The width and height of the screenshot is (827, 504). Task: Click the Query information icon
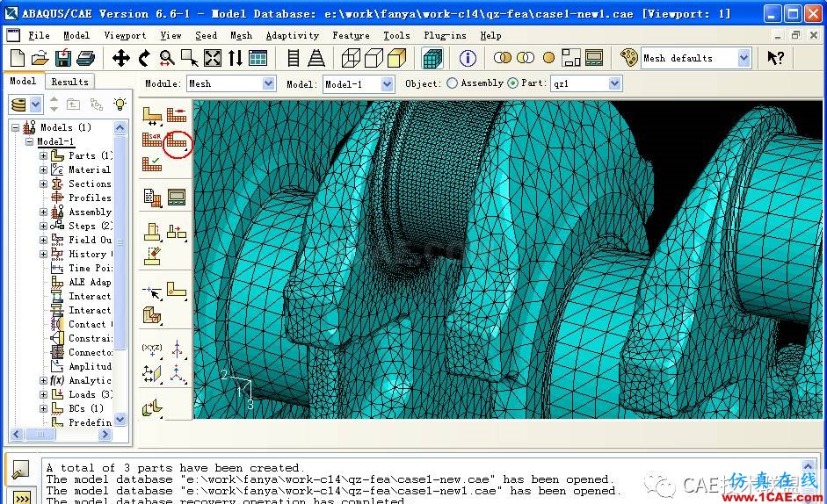[468, 58]
